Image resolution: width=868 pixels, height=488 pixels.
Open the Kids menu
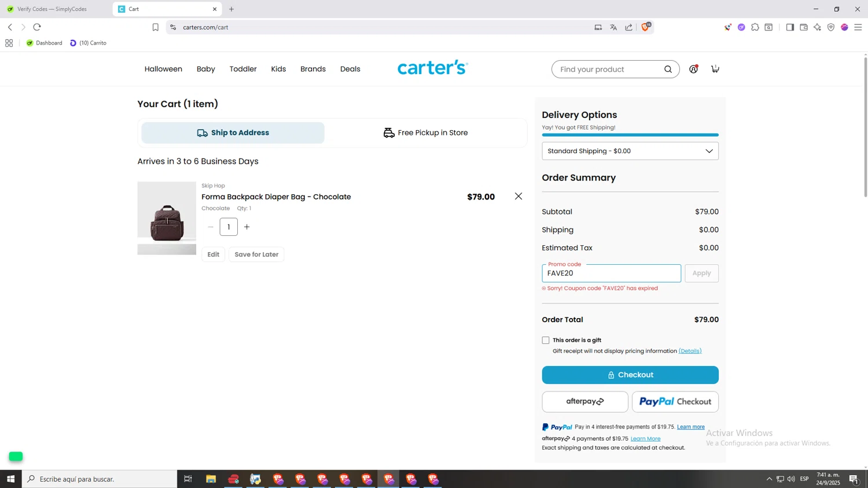278,69
